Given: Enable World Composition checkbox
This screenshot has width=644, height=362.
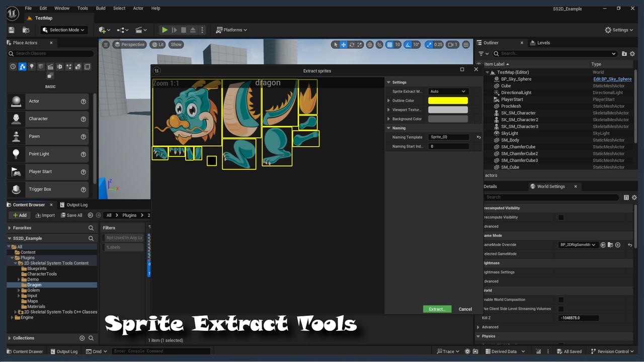Looking at the screenshot, I should (561, 300).
